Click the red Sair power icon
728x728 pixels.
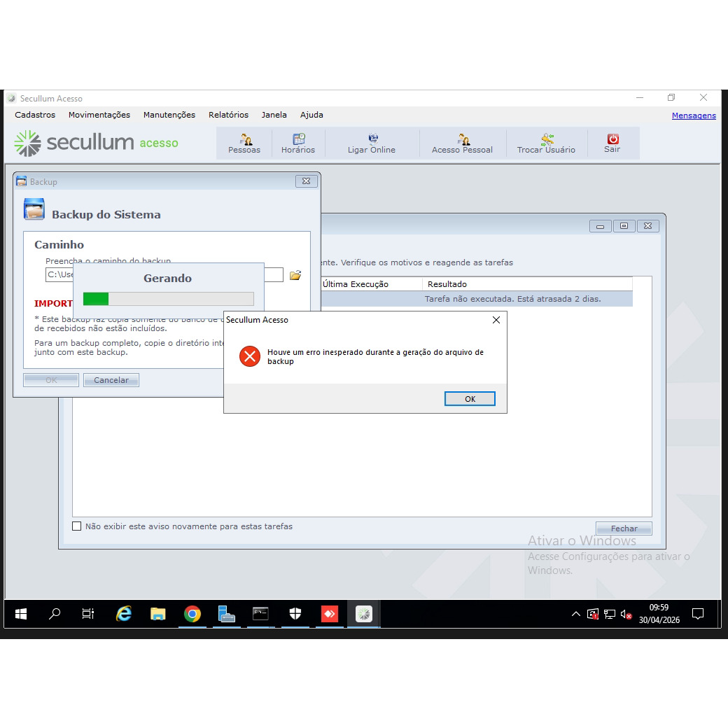(612, 139)
